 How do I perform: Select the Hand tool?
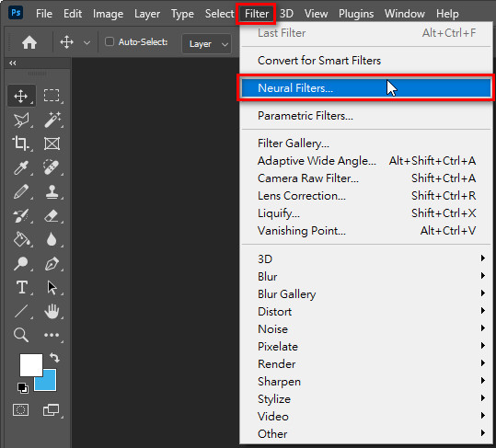pos(52,311)
